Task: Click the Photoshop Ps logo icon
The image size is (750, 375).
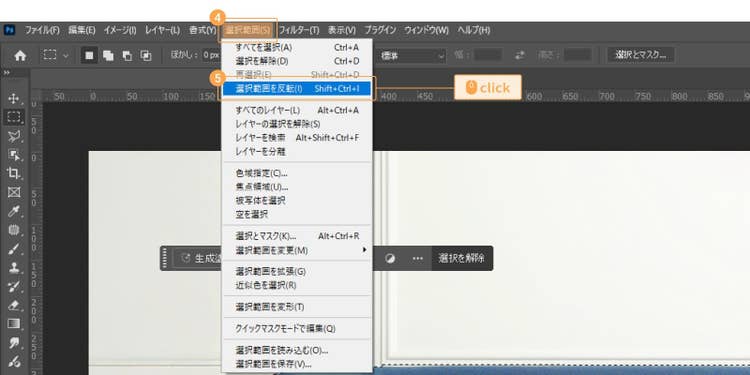Action: pos(9,30)
